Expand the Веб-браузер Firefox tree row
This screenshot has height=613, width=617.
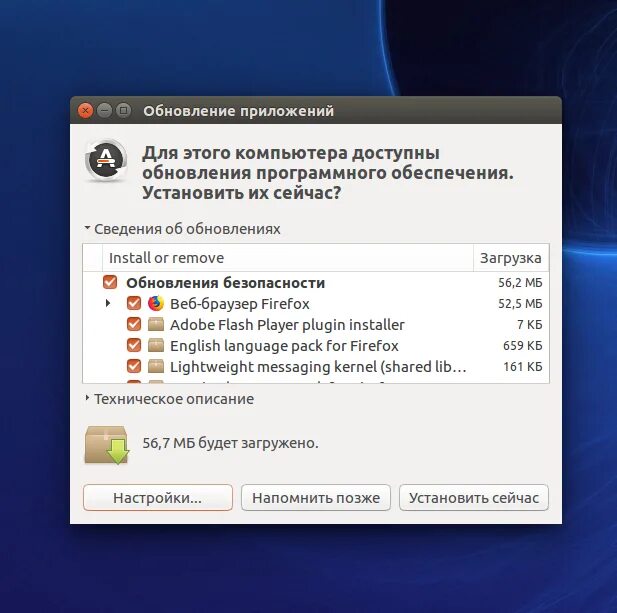(107, 303)
